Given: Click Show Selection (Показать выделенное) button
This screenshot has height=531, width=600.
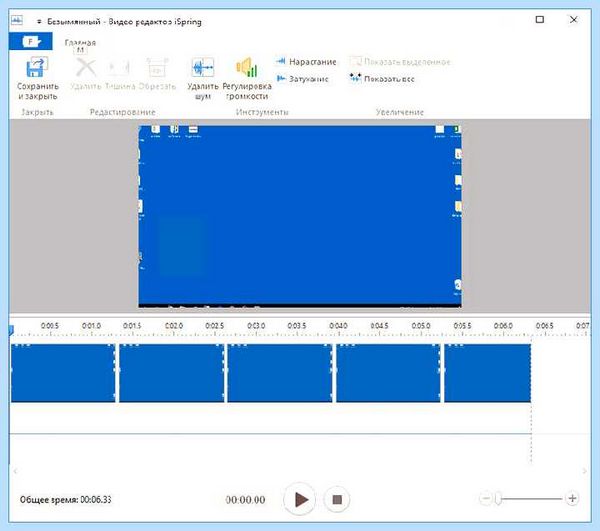Looking at the screenshot, I should tap(400, 62).
